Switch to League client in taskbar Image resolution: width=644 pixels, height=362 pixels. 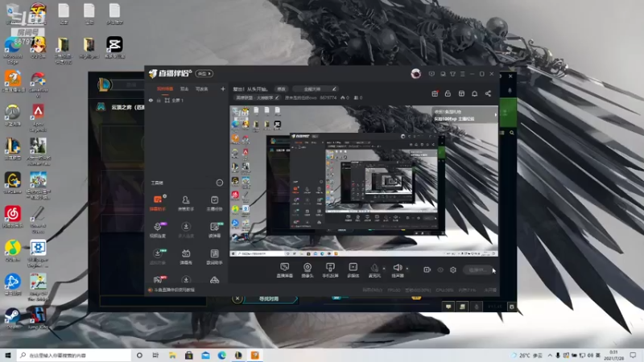(238, 355)
